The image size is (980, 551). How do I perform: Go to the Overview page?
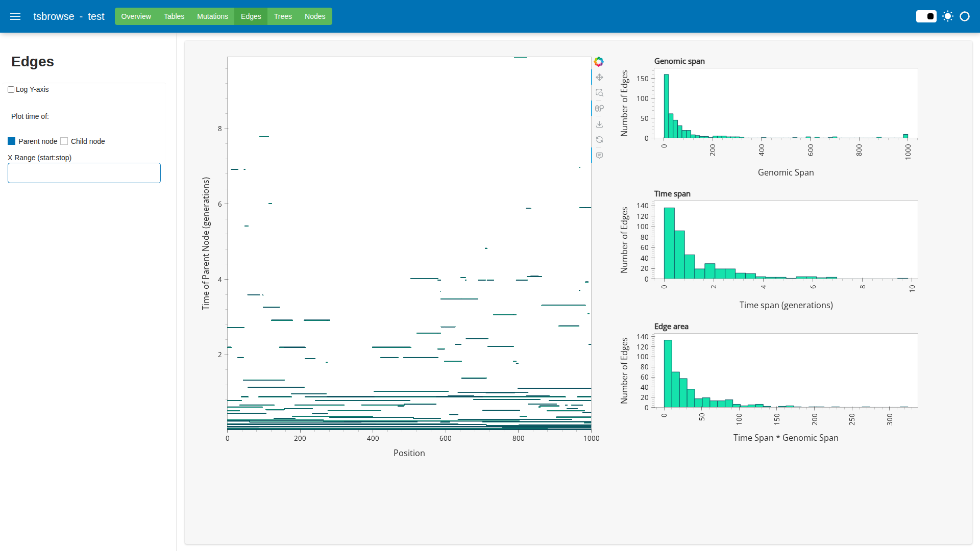(x=136, y=16)
